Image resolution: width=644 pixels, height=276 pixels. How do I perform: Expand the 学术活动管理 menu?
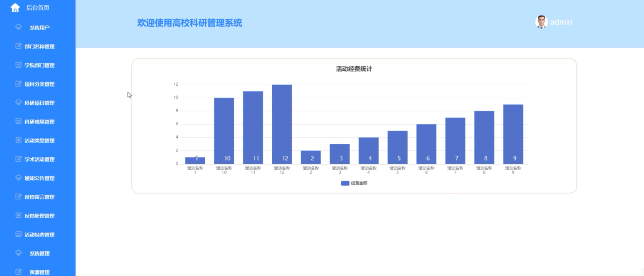[x=39, y=159]
